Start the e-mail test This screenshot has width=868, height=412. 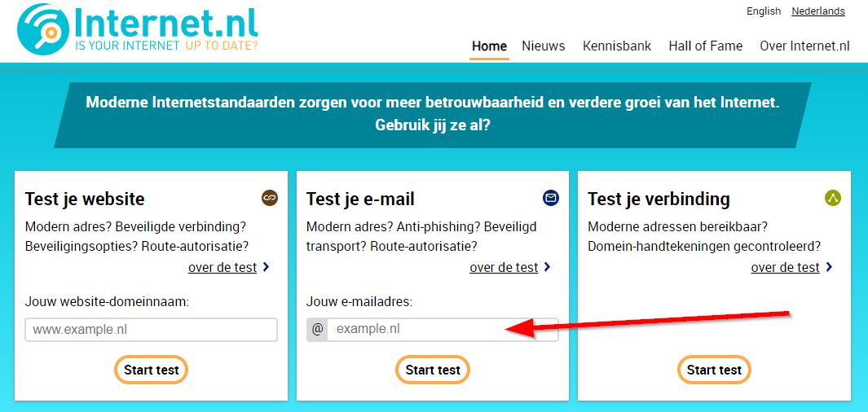(x=433, y=370)
